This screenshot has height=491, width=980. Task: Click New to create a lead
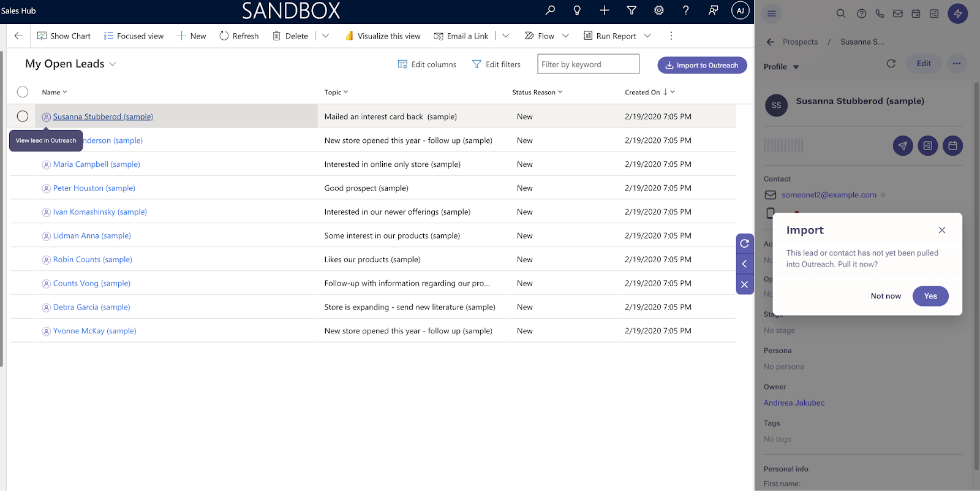(x=192, y=36)
